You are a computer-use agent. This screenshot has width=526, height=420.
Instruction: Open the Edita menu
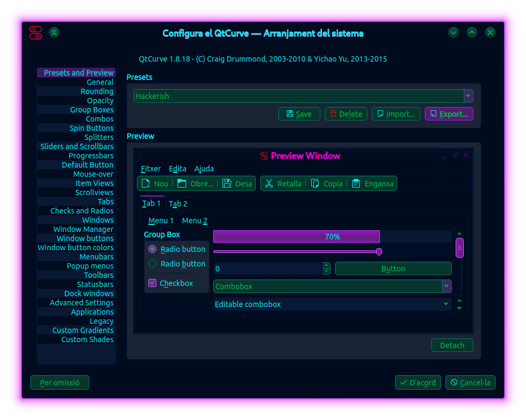click(177, 169)
